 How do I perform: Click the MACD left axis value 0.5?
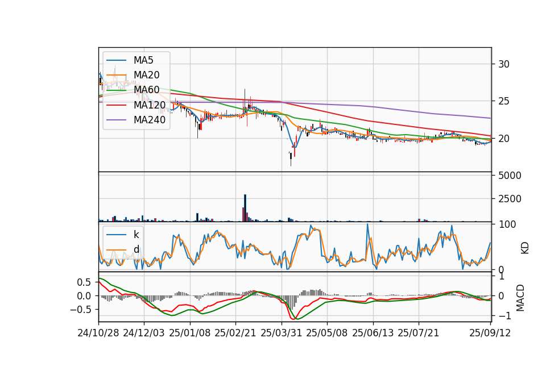pos(84,282)
